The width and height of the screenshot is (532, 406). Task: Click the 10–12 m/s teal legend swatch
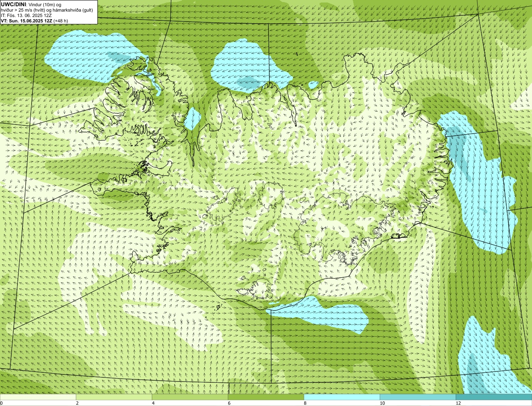[x=418, y=397]
